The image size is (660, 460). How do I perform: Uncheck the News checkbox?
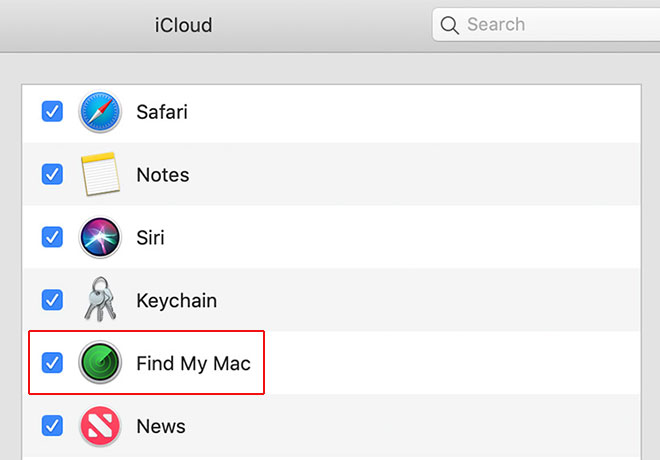click(x=52, y=425)
